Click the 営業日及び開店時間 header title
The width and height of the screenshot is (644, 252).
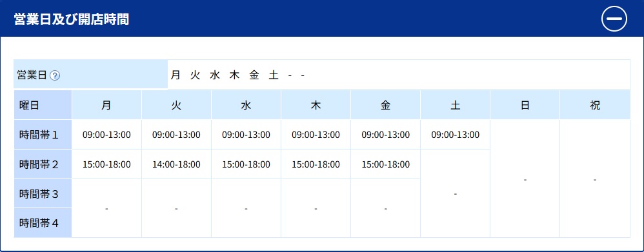pyautogui.click(x=72, y=19)
